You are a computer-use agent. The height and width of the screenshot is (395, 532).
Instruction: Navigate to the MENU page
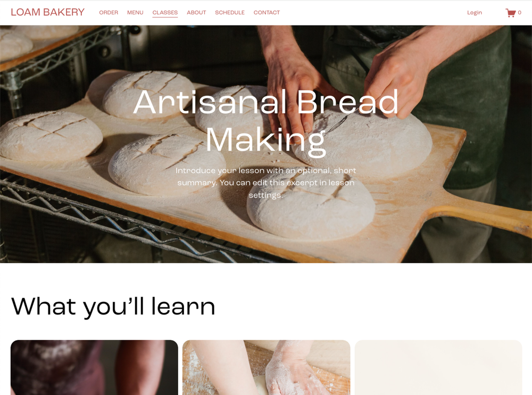(135, 13)
